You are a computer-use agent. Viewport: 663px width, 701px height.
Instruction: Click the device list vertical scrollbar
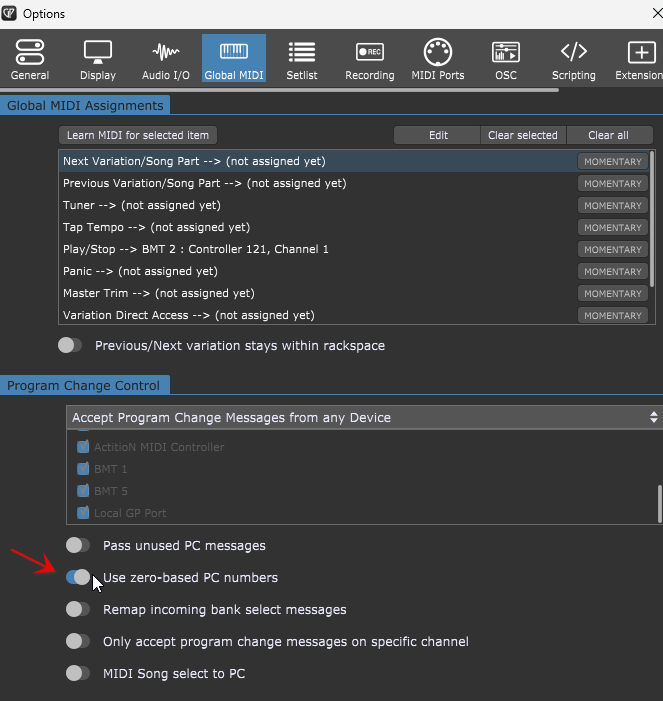tap(660, 504)
